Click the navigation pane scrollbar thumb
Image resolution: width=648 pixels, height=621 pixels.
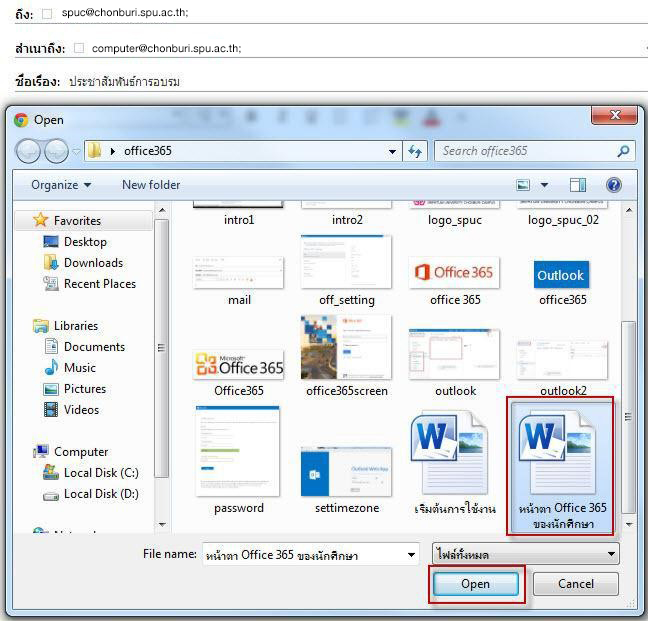tap(162, 348)
